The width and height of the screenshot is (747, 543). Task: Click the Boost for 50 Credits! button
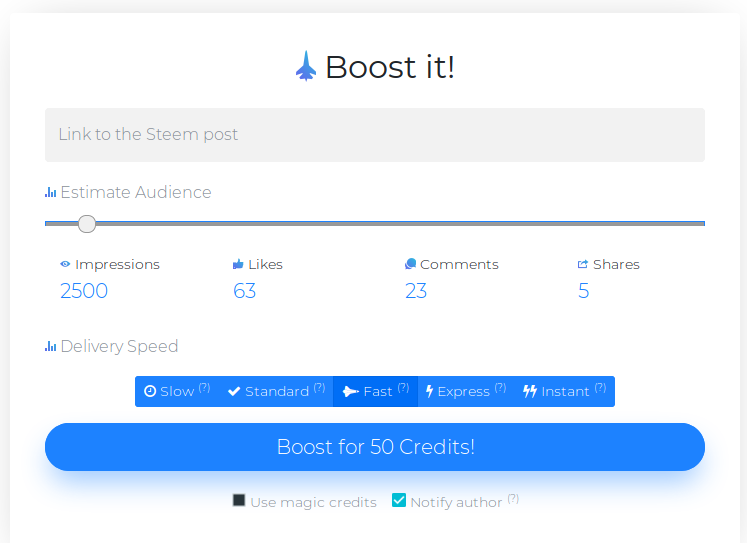tap(374, 447)
